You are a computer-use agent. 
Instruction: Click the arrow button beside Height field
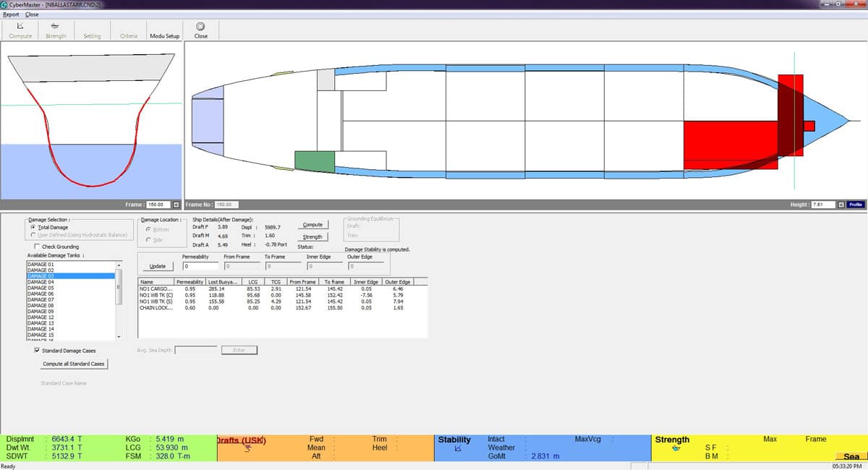coord(840,205)
